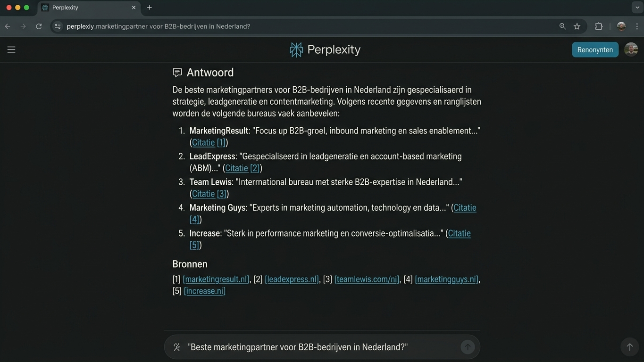Open site info icon in address bar
The width and height of the screenshot is (644, 362).
(58, 26)
